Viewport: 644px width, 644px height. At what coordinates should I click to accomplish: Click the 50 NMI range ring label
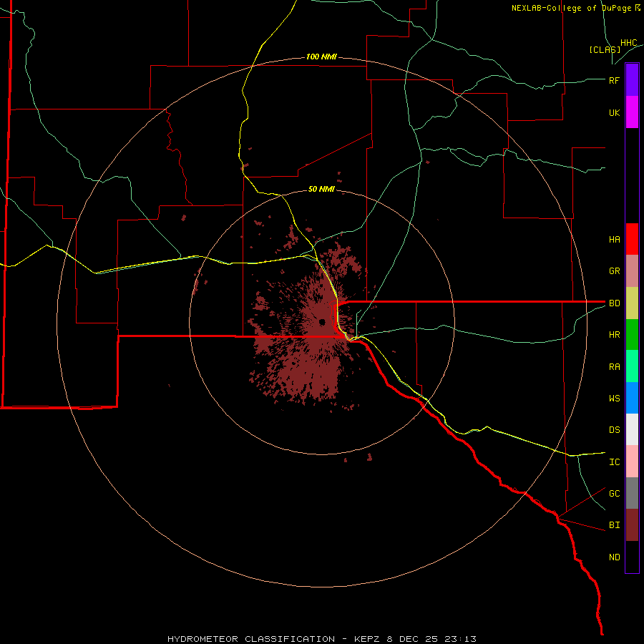[321, 189]
